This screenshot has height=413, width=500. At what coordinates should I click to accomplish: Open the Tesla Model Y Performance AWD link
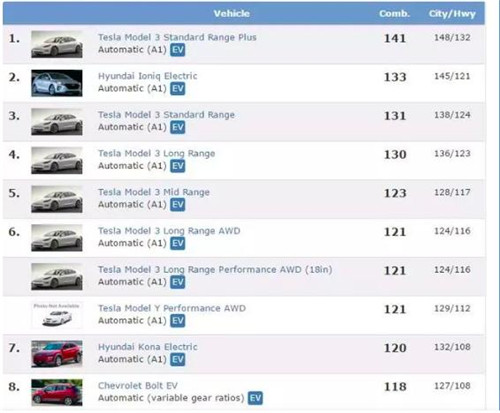172,308
